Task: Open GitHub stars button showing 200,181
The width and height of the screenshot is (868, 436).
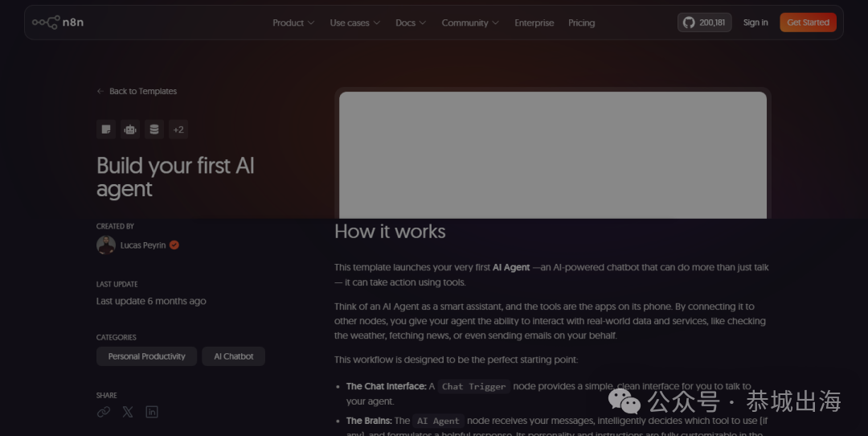Action: pyautogui.click(x=704, y=23)
